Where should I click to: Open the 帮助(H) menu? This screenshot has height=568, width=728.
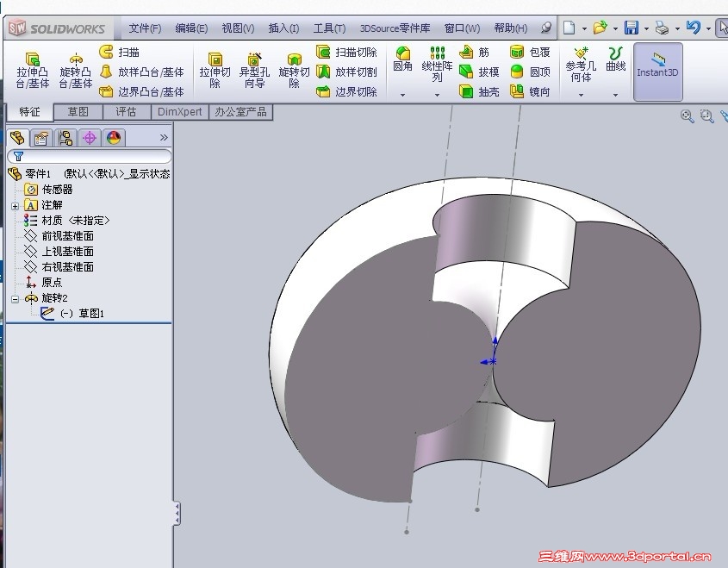(511, 28)
